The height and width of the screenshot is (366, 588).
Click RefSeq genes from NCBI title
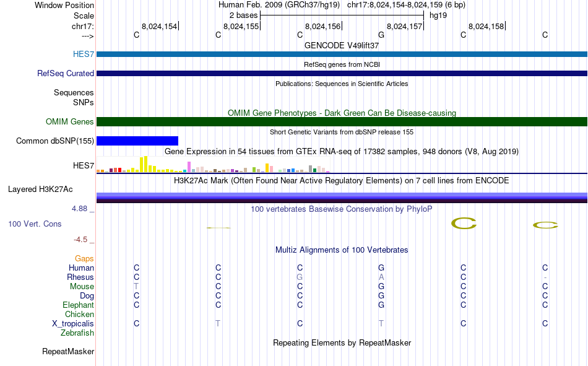click(x=342, y=64)
